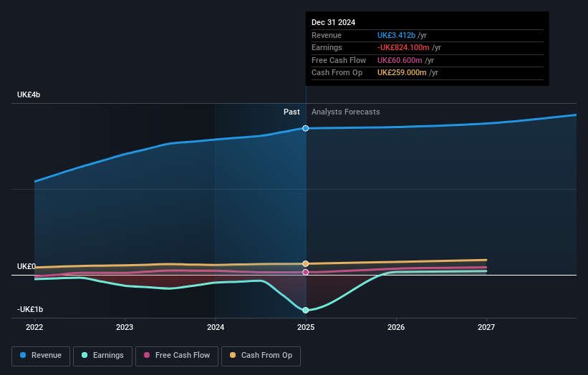588x375 pixels.
Task: Click the UK£60.600m free cash flow value
Action: pyautogui.click(x=400, y=60)
